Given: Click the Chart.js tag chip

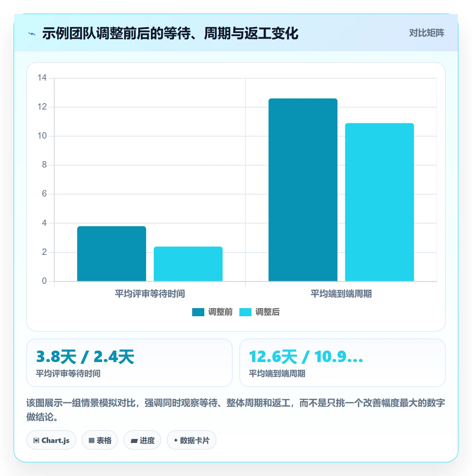Looking at the screenshot, I should point(51,440).
